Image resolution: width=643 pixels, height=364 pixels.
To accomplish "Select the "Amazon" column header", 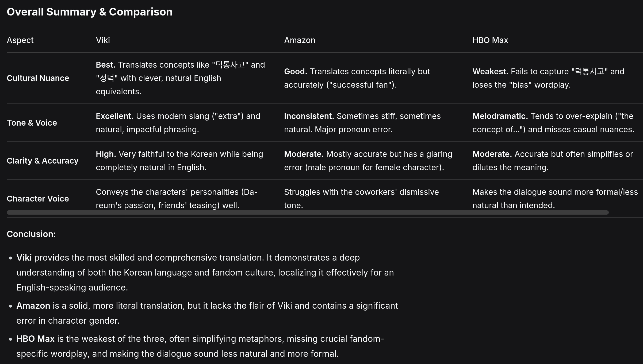I will coord(300,40).
